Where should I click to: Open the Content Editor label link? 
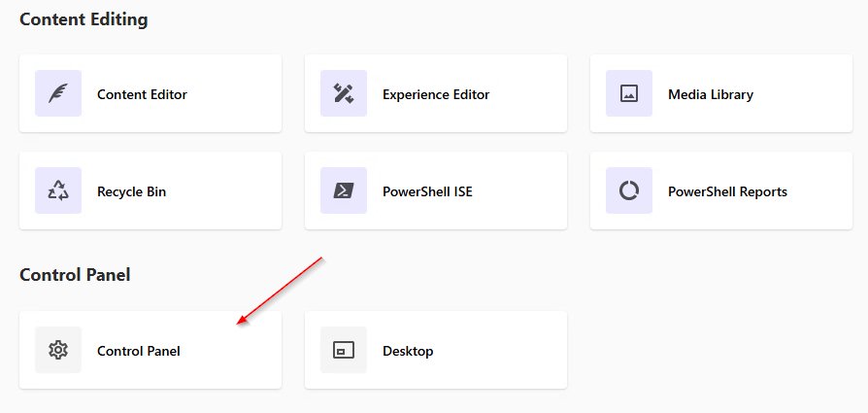[x=142, y=95]
